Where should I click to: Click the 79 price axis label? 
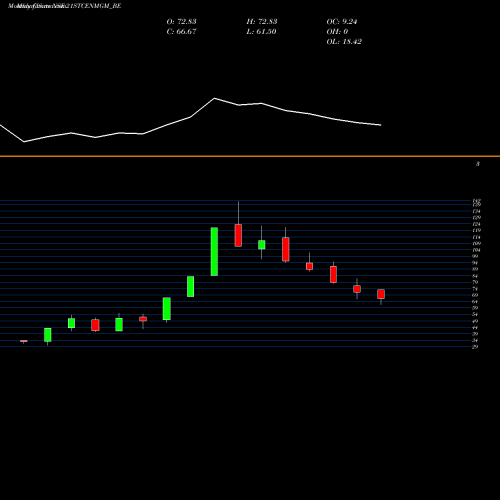pos(475,282)
